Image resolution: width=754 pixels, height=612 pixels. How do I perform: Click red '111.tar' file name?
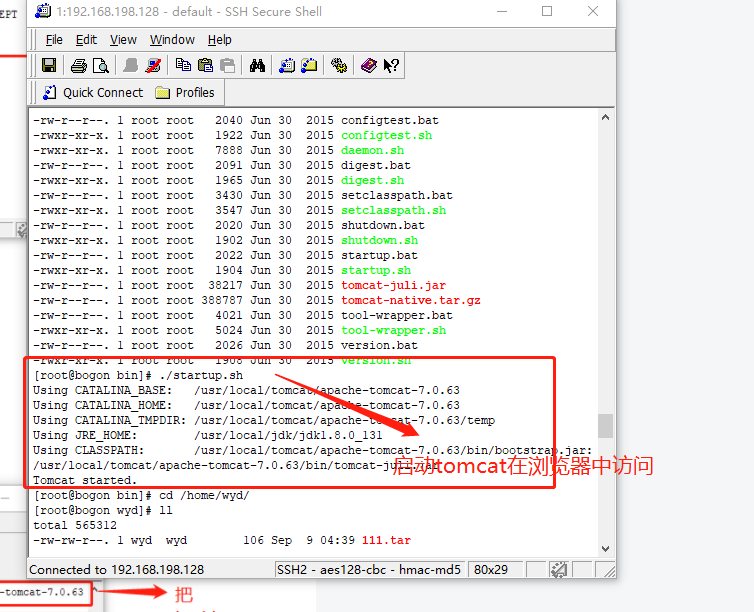[386, 540]
